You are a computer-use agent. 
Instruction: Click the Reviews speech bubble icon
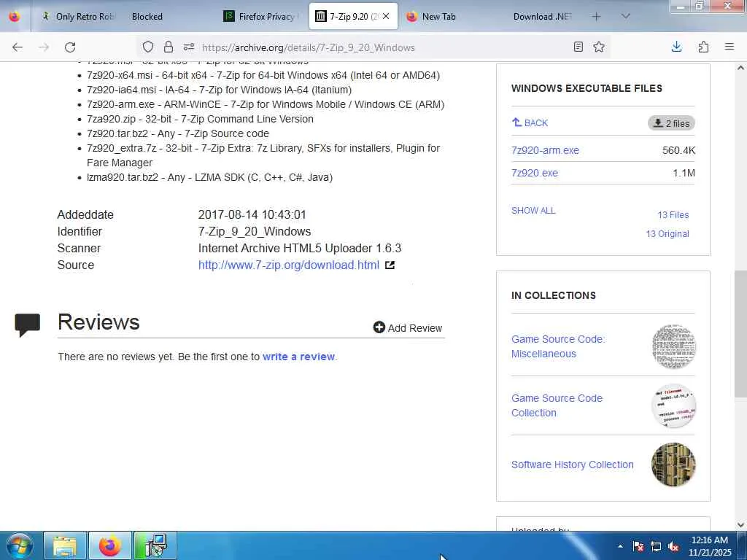click(27, 324)
